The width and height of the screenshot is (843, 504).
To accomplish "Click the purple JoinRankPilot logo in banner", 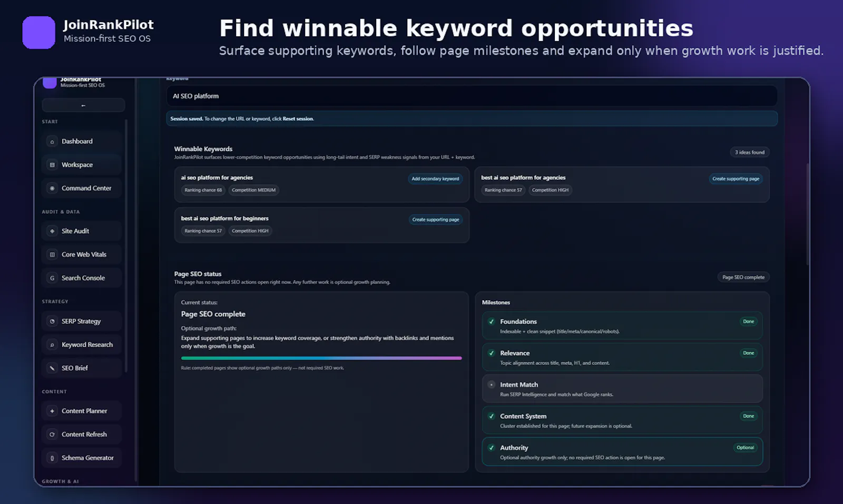I will [x=38, y=33].
